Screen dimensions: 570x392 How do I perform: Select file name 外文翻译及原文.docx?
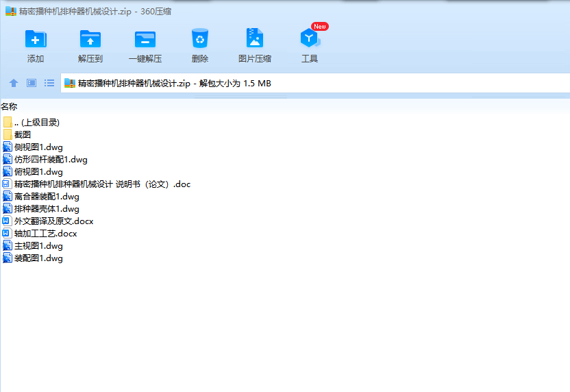coord(54,221)
